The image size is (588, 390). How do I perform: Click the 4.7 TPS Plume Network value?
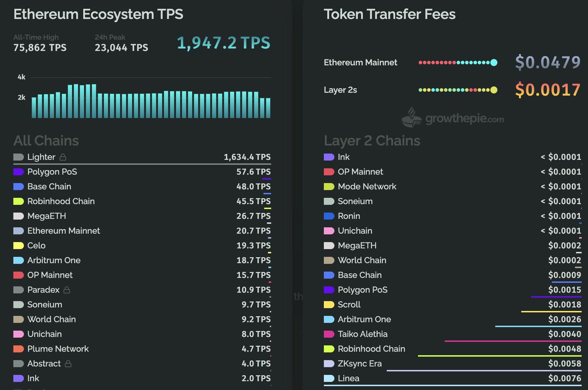256,349
